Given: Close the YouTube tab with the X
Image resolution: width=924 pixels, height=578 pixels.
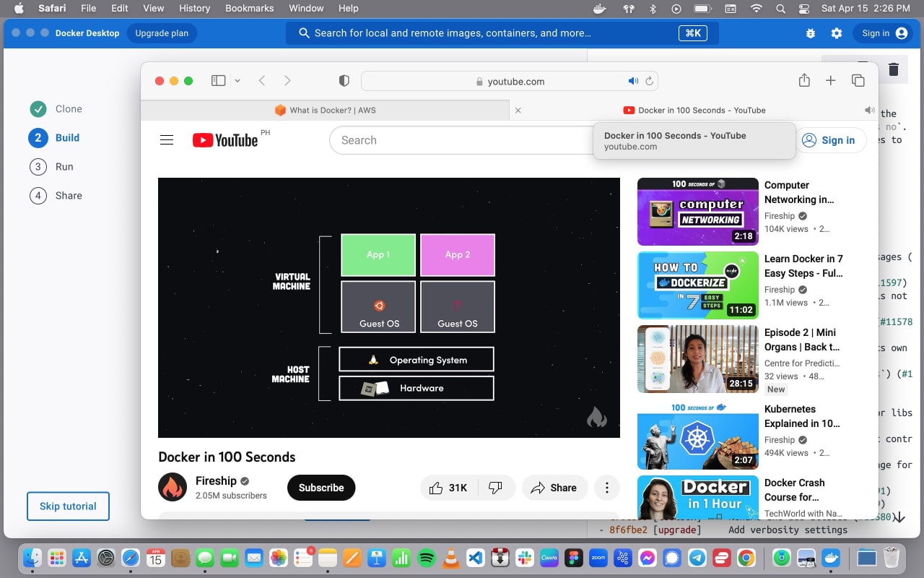Looking at the screenshot, I should tap(518, 111).
